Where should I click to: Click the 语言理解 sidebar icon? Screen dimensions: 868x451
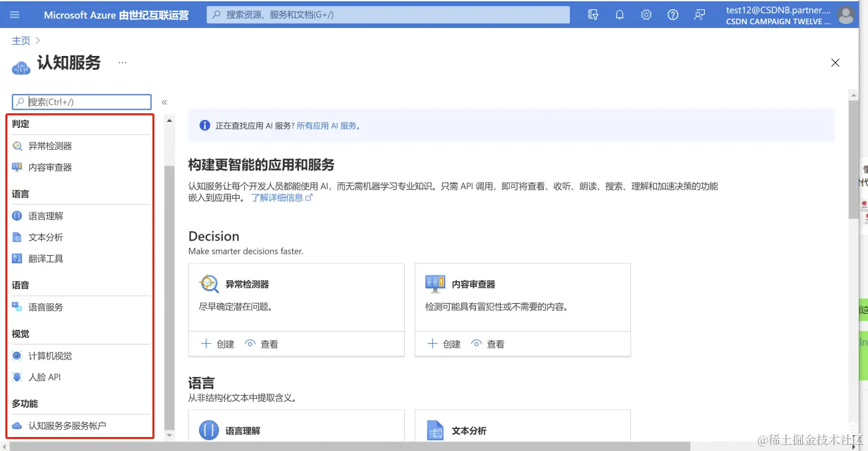click(17, 216)
